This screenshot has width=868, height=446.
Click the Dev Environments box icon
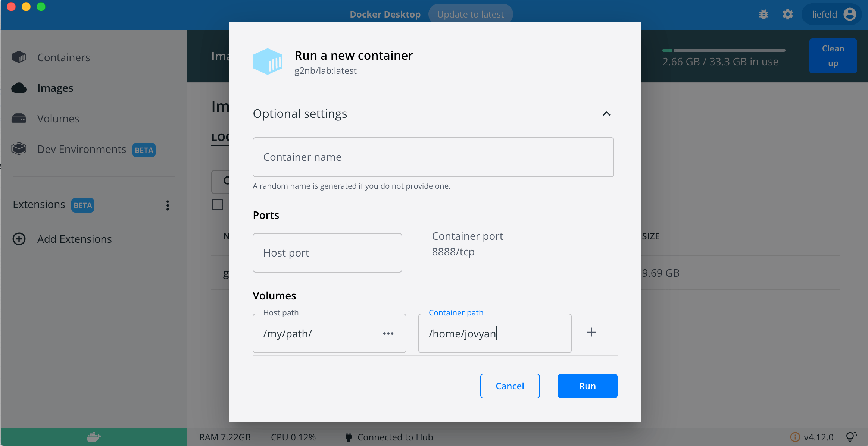click(19, 149)
